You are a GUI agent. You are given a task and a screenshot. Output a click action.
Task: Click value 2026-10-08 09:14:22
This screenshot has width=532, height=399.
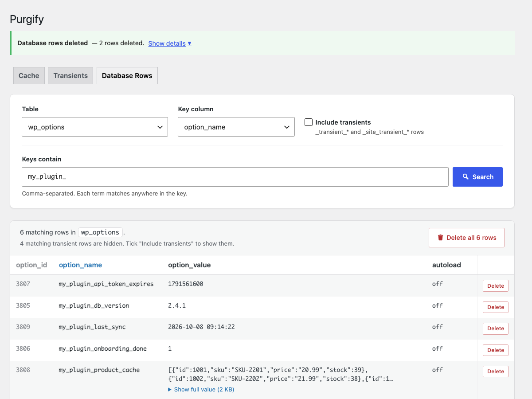pyautogui.click(x=201, y=327)
